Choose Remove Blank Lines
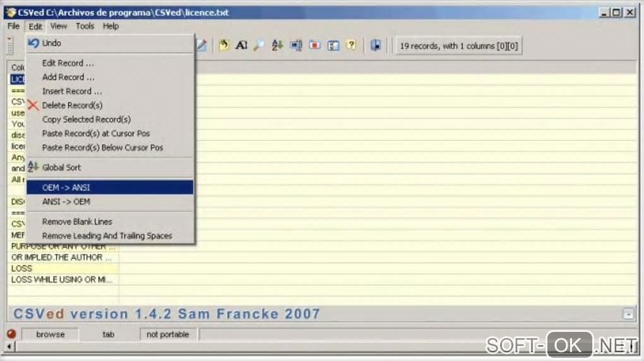Image resolution: width=644 pixels, height=361 pixels. click(110, 222)
